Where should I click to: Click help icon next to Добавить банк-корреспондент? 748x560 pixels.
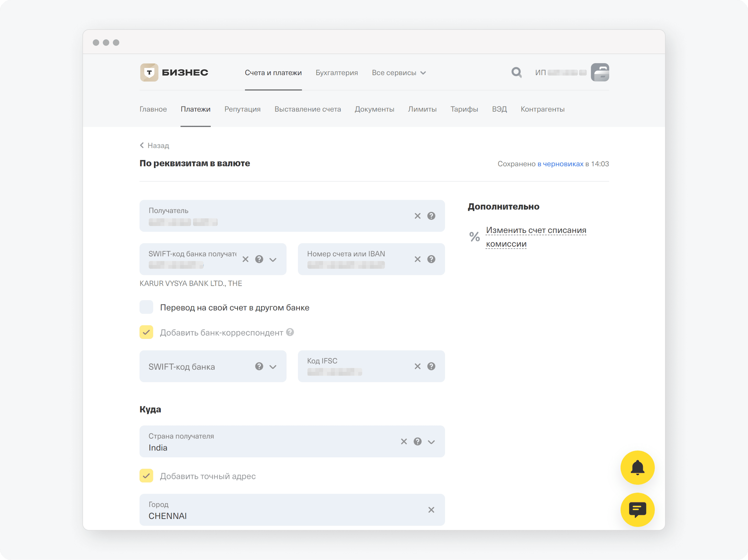click(290, 332)
